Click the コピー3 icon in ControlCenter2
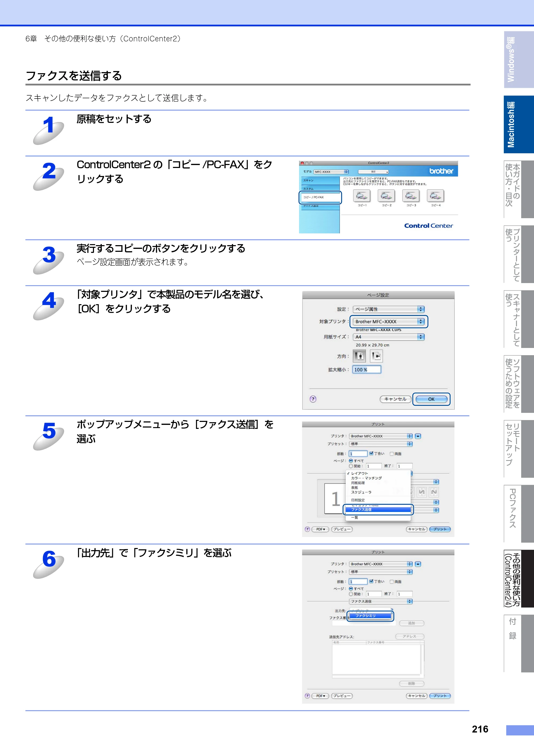This screenshot has height=756, width=534. 411,196
